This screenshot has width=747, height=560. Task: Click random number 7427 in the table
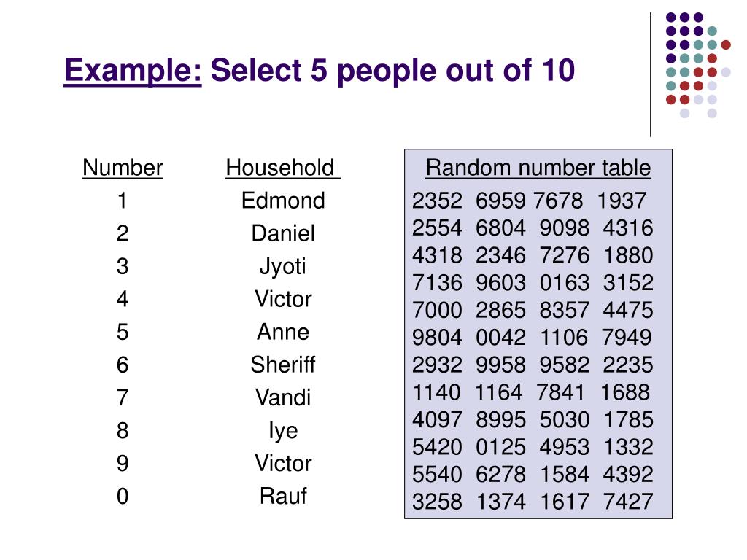coord(627,502)
